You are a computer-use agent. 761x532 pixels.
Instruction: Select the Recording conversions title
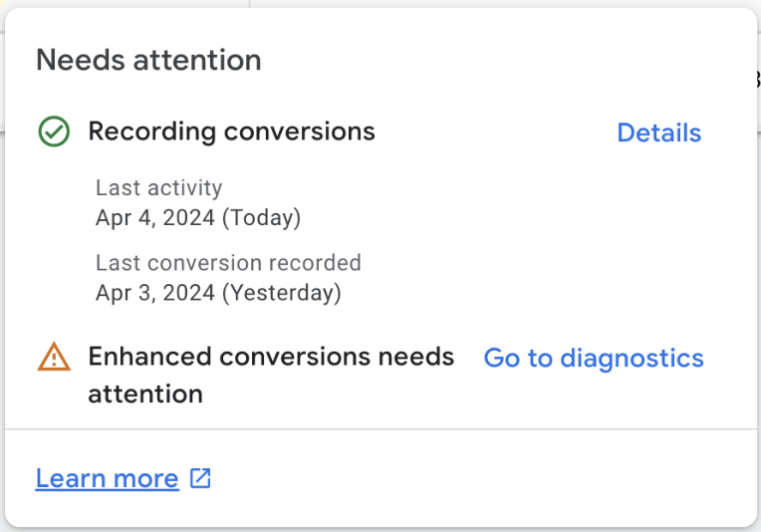pyautogui.click(x=231, y=132)
